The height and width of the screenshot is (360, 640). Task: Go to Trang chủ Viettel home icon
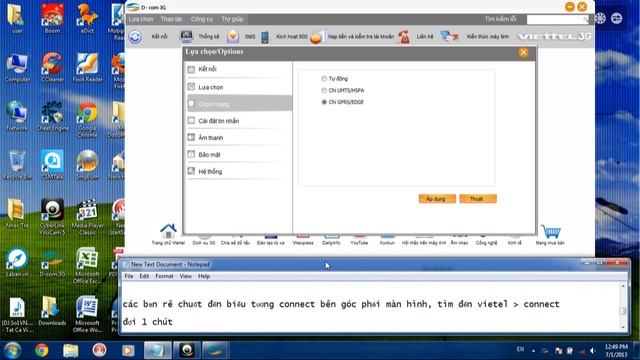[168, 231]
